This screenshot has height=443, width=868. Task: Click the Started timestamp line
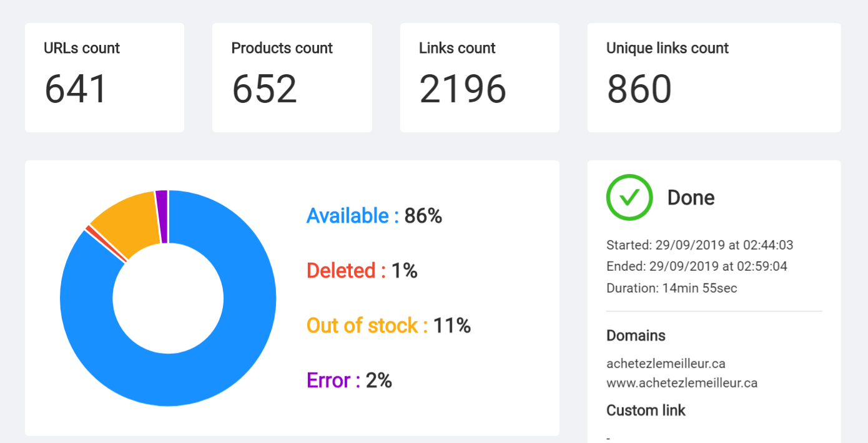click(x=699, y=245)
